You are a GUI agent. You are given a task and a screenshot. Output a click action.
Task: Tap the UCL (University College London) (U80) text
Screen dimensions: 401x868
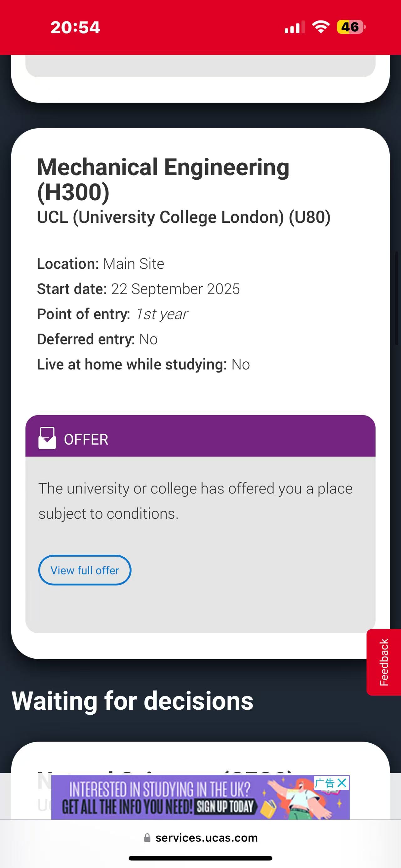point(184,217)
